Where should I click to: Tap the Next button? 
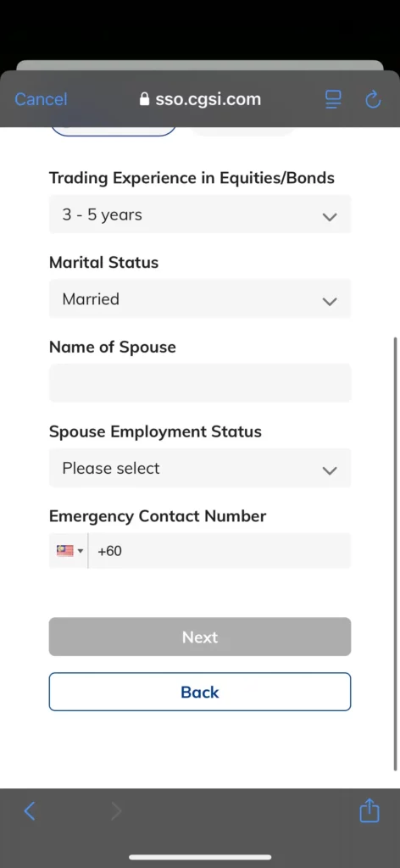tap(200, 637)
